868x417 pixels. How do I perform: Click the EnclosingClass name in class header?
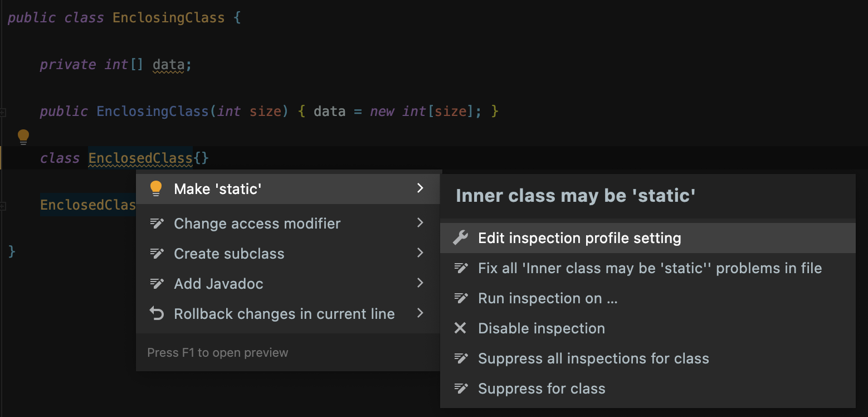point(168,18)
